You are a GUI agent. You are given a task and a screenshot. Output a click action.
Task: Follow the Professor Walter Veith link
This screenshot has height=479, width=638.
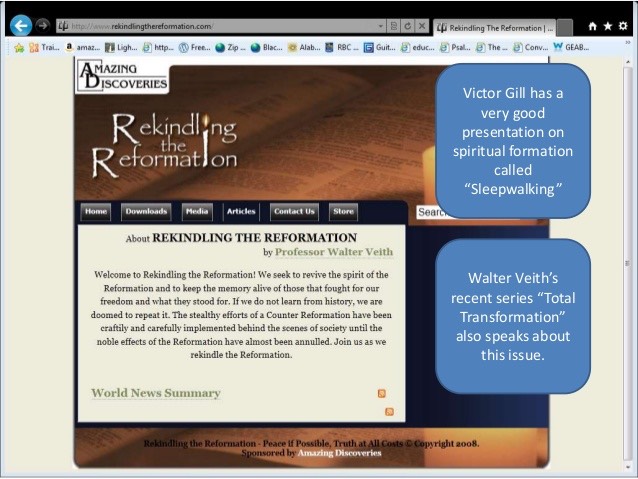click(334, 252)
